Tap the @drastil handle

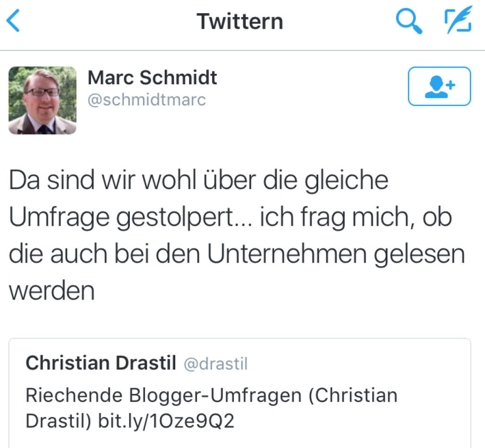point(216,364)
